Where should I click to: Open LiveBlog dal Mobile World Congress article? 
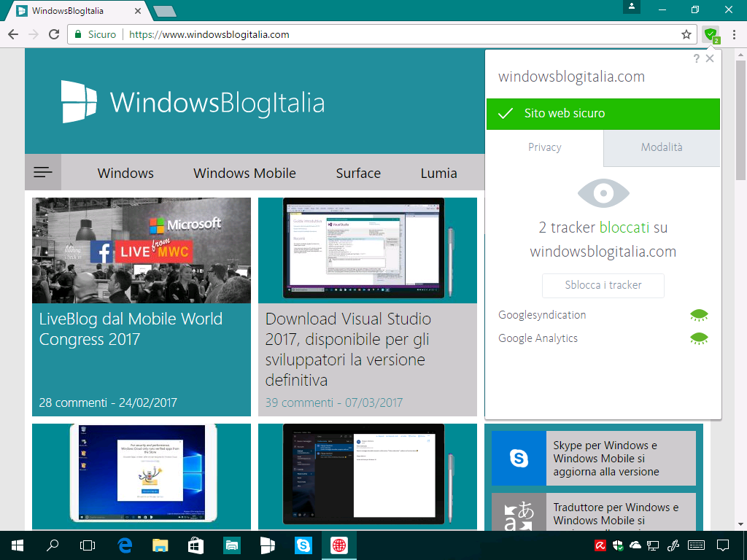[131, 329]
